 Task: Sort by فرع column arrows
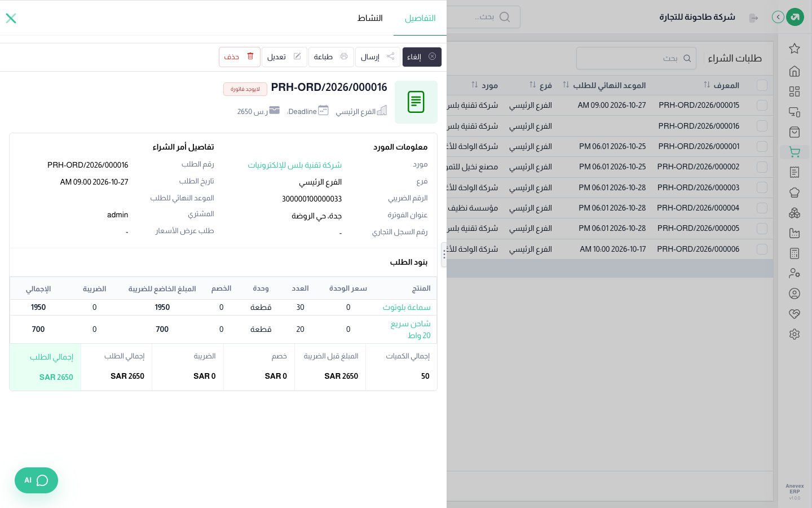tap(533, 85)
